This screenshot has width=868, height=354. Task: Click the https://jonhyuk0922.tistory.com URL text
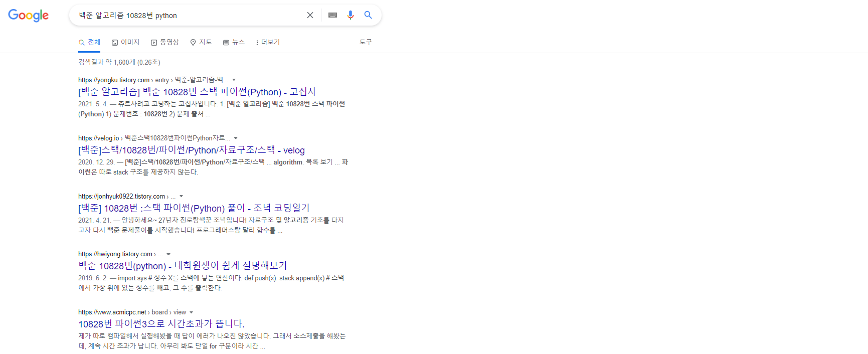pos(121,197)
